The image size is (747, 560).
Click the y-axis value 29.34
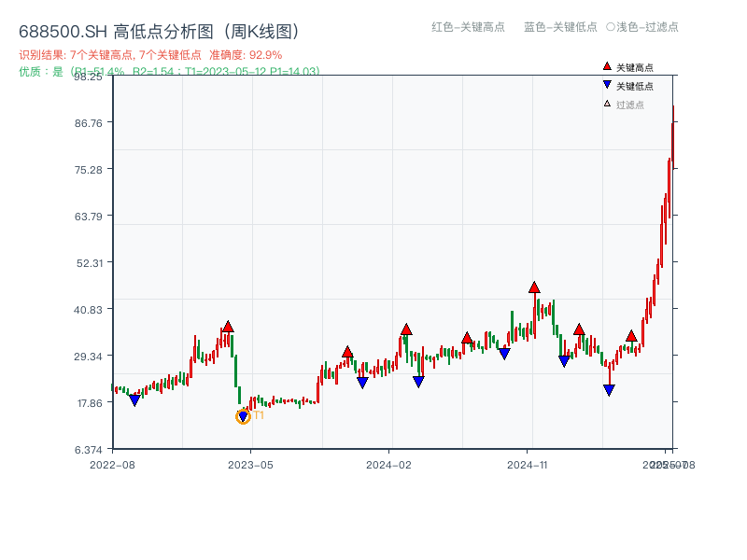click(x=88, y=357)
